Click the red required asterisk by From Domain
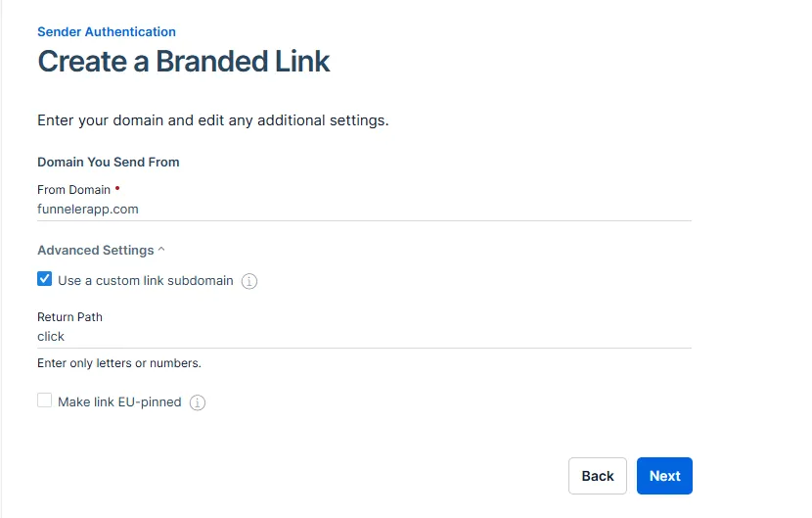812x518 pixels. pos(117,189)
